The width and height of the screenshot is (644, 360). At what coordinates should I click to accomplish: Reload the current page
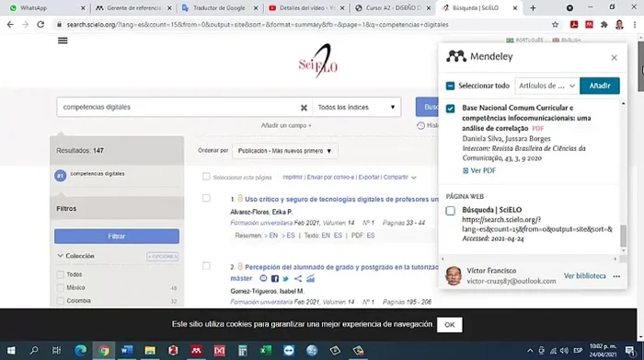click(x=40, y=25)
